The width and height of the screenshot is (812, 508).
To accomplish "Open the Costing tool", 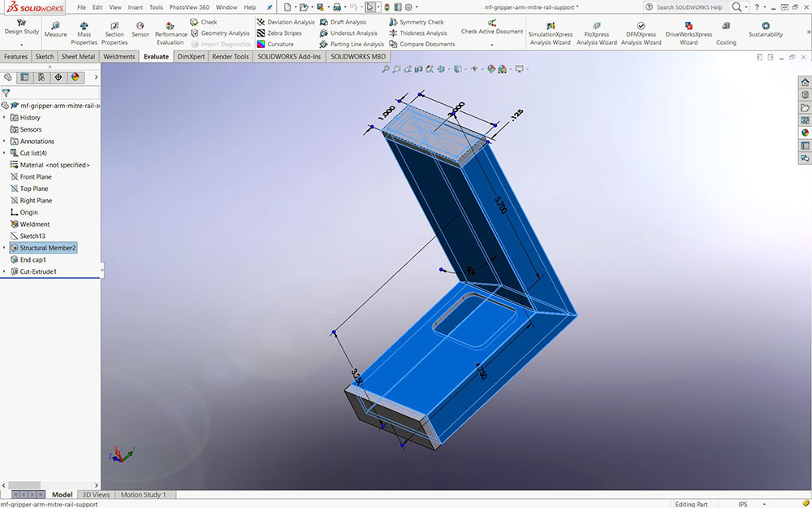I will [x=726, y=27].
